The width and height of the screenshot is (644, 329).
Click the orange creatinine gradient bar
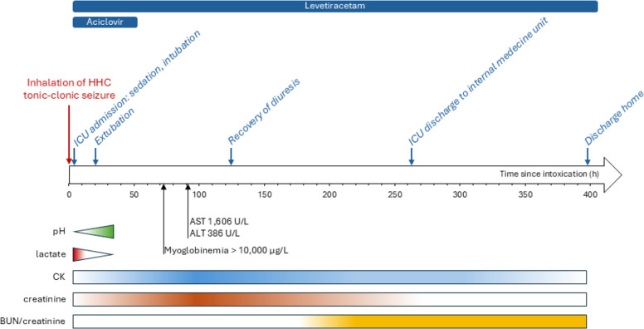(x=329, y=299)
